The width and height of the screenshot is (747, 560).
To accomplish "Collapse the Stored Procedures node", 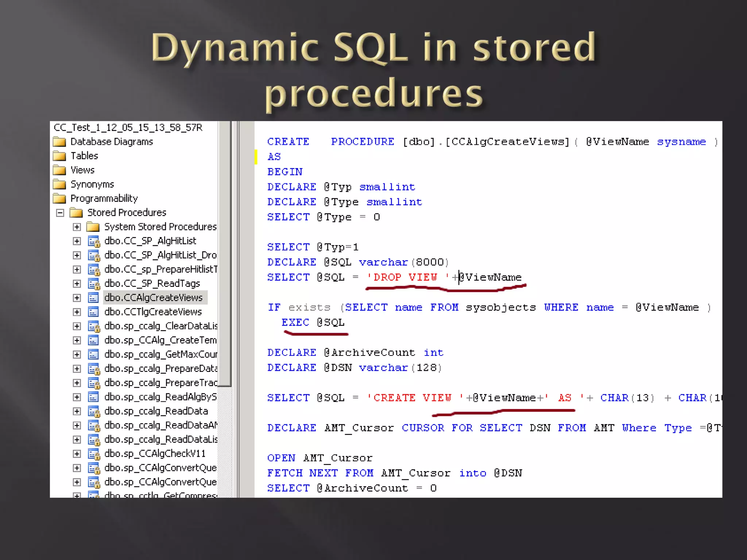I will coord(60,213).
